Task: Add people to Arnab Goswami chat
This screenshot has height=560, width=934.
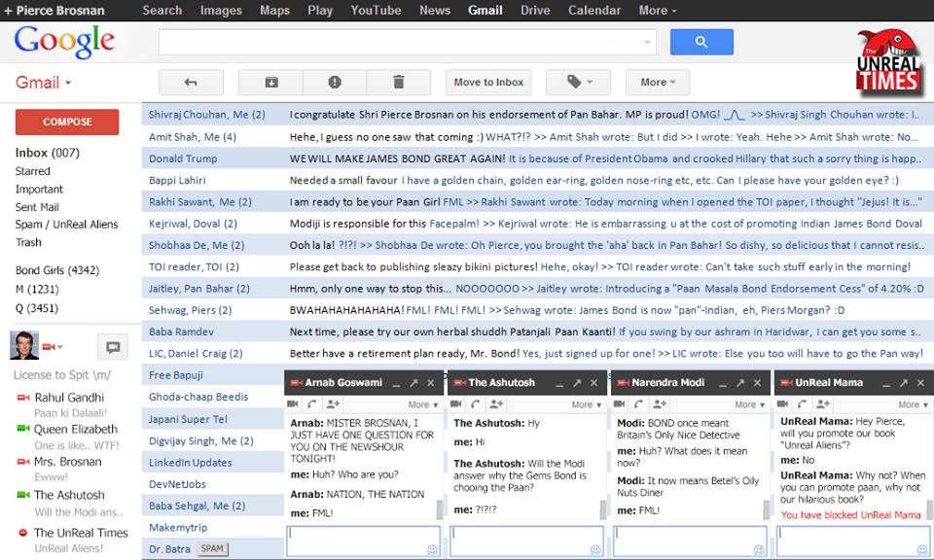Action: [333, 404]
